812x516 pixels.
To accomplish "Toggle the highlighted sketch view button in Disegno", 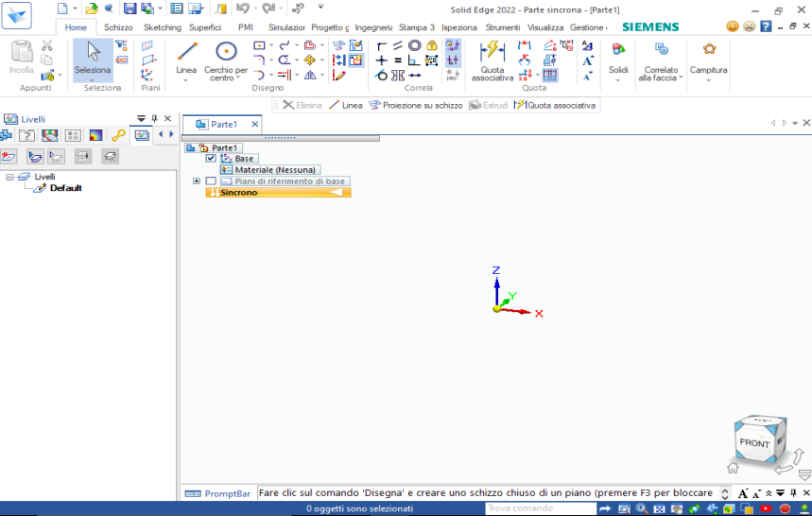I will (x=355, y=60).
